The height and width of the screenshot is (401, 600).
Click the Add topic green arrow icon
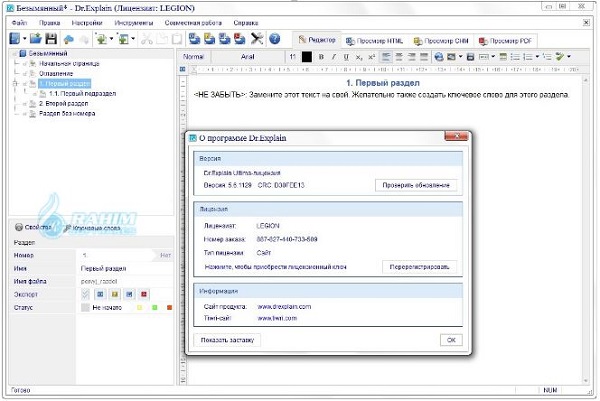[x=101, y=39]
